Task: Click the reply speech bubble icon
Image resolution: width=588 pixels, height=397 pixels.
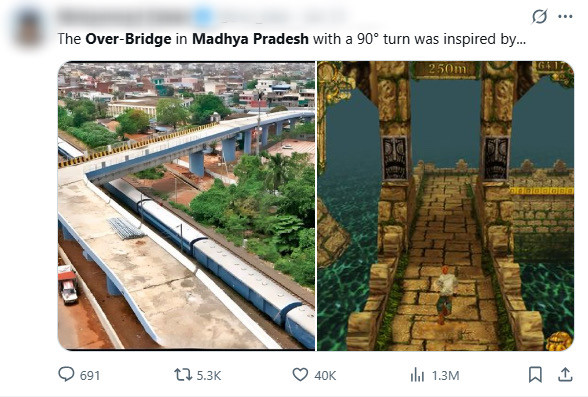Action: coord(66,374)
